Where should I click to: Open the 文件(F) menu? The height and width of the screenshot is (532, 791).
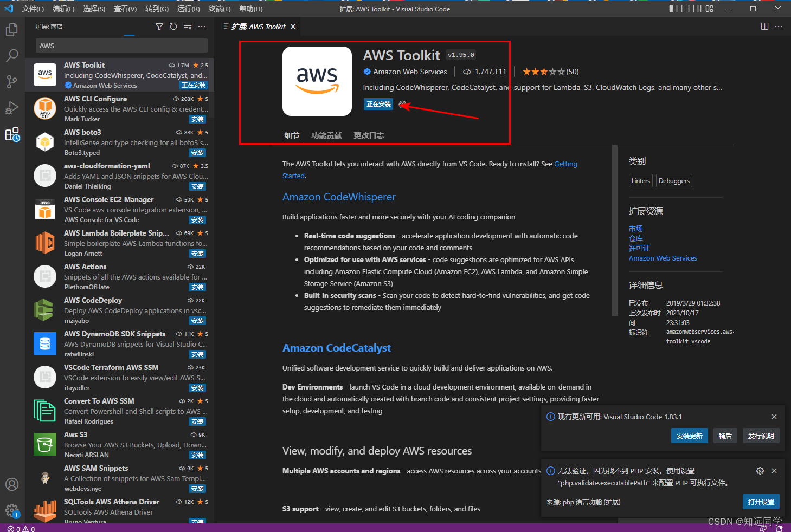[33, 9]
